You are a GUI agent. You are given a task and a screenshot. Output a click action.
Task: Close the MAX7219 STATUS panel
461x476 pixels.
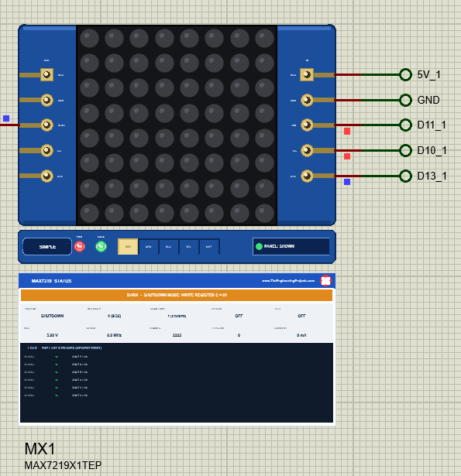click(325, 280)
